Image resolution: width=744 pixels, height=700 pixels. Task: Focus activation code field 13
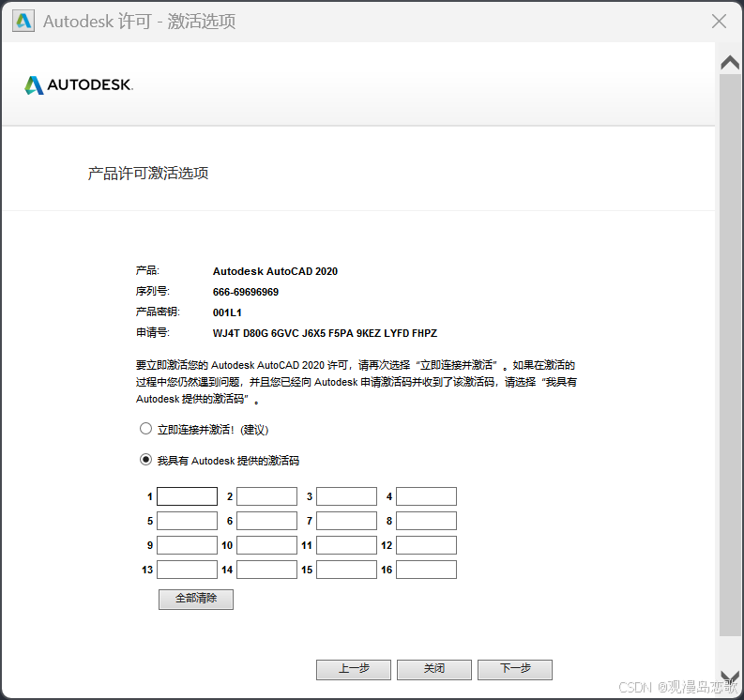pyautogui.click(x=187, y=570)
